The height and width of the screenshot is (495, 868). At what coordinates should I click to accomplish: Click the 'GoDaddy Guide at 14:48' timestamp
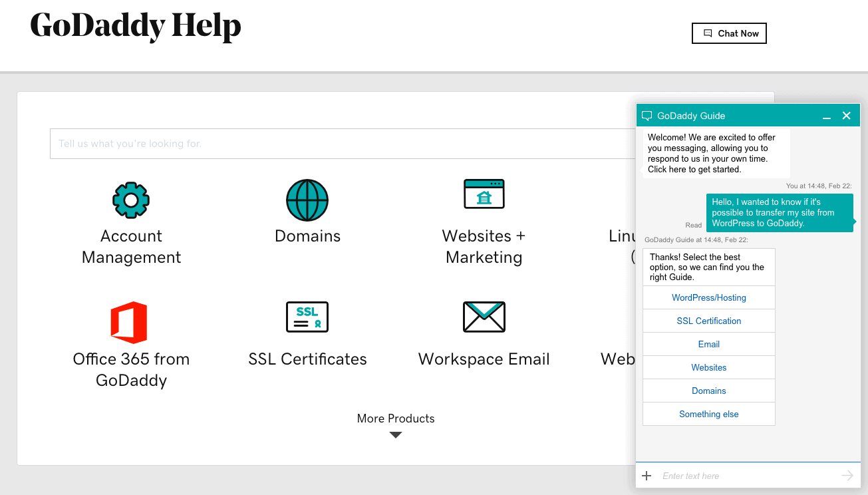pyautogui.click(x=696, y=240)
